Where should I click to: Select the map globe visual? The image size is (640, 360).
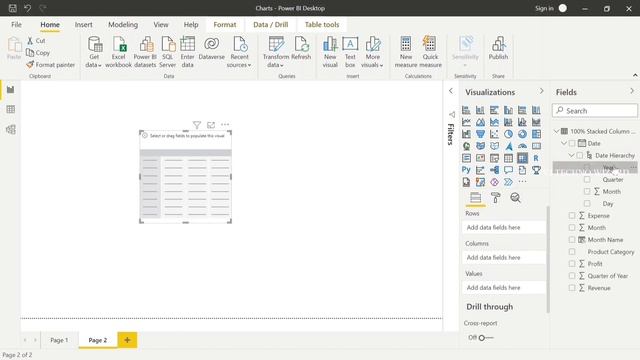click(466, 146)
